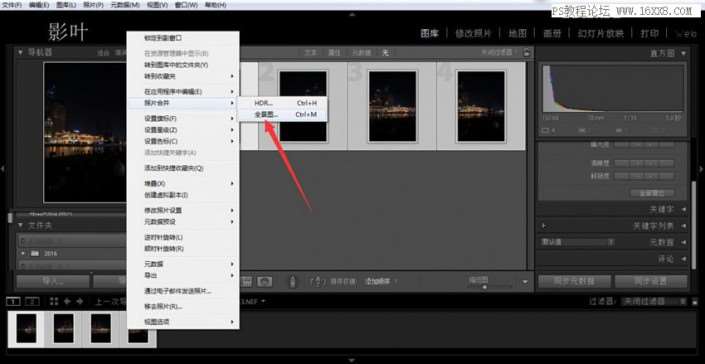Select grid thumbnail number 4
The height and width of the screenshot is (364, 705).
(x=481, y=106)
